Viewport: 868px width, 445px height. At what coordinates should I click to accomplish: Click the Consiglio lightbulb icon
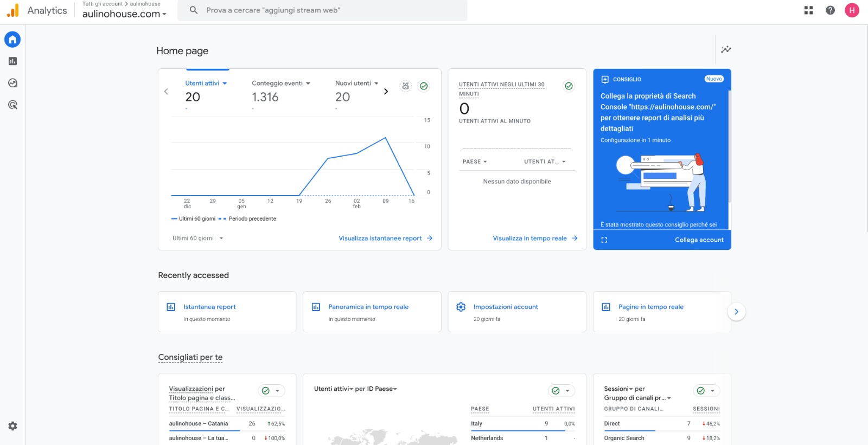(605, 79)
